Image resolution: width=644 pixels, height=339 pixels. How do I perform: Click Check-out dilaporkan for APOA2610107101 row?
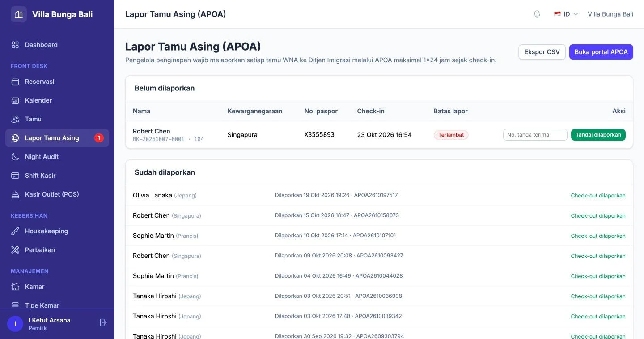coord(598,236)
